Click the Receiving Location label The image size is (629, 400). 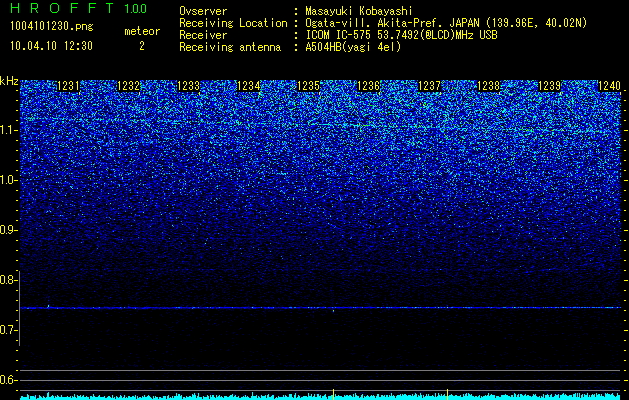coord(233,23)
